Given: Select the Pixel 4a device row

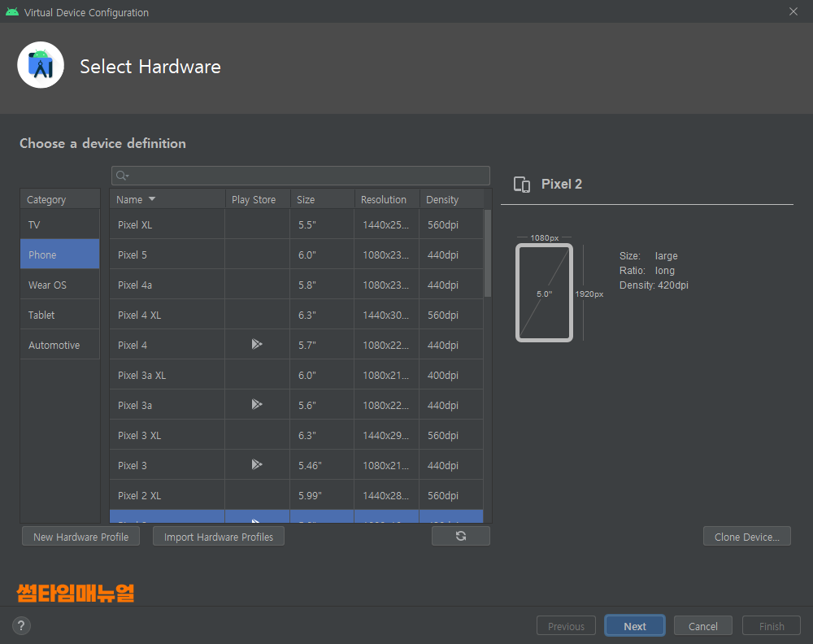Looking at the screenshot, I should pos(297,285).
